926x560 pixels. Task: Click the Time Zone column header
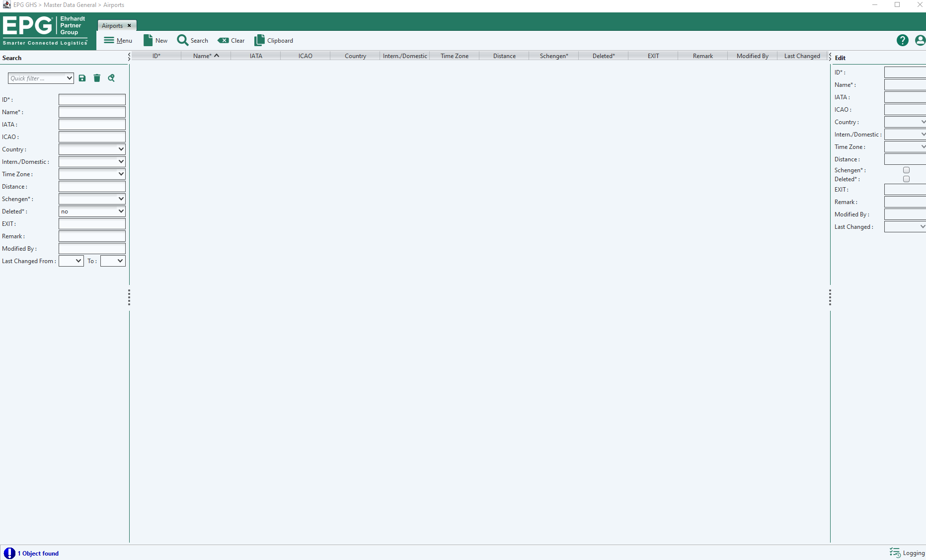(455, 56)
